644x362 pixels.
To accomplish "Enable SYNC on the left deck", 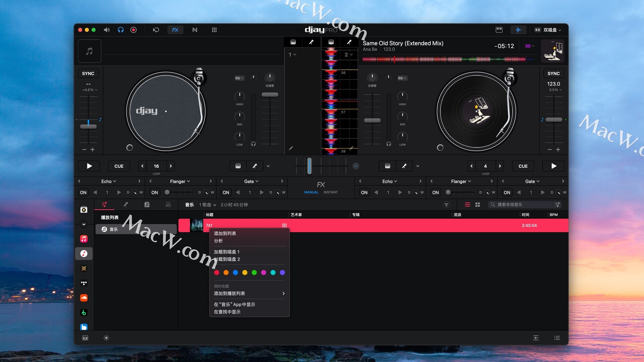I will 88,73.
